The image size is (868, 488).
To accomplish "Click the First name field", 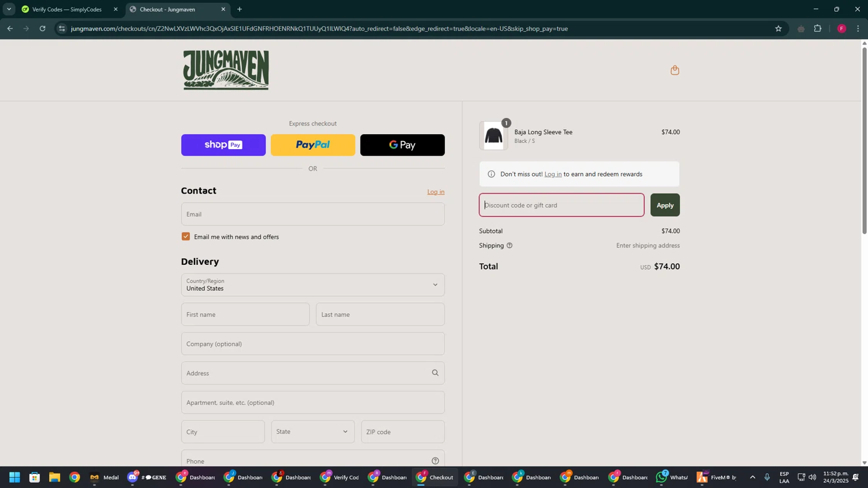I will coord(245,315).
